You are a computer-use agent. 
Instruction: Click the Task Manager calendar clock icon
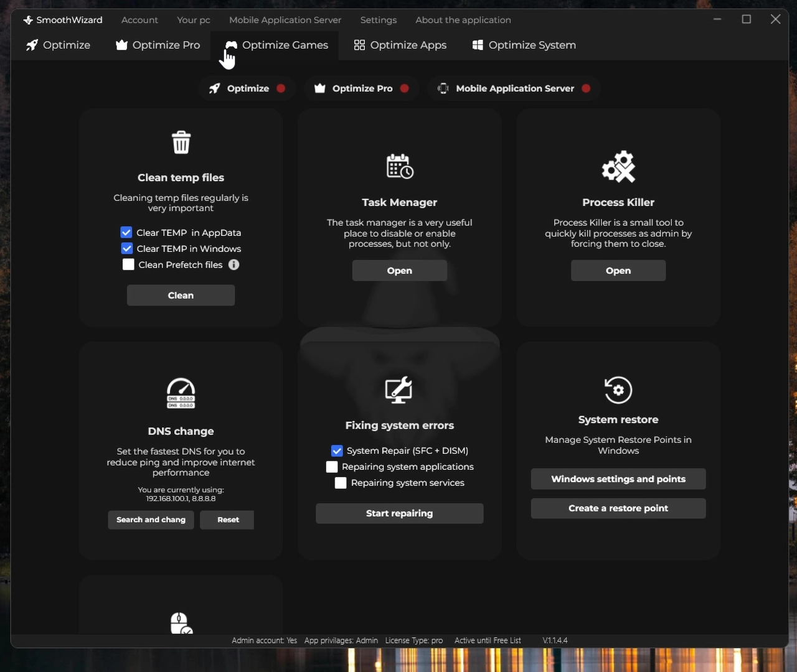pos(400,166)
